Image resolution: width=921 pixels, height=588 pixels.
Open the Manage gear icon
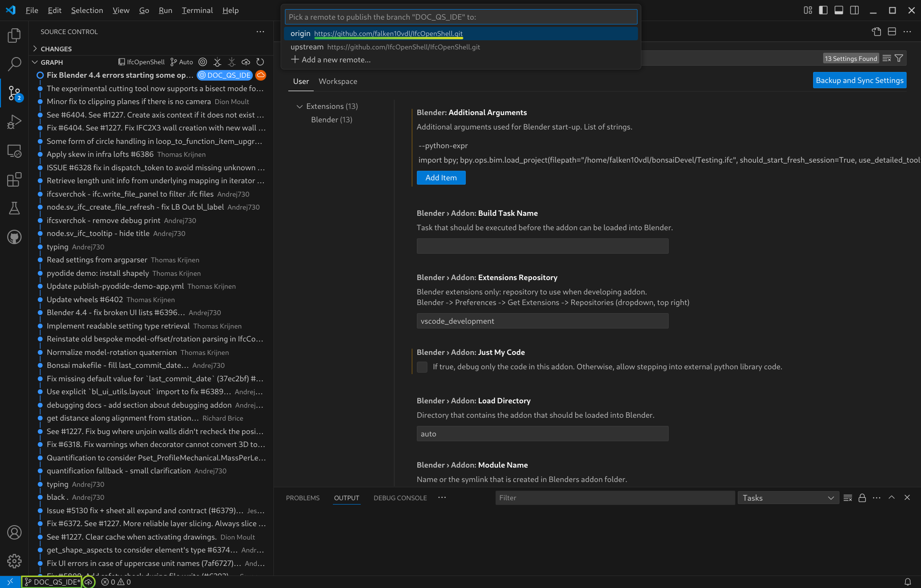pyautogui.click(x=14, y=561)
